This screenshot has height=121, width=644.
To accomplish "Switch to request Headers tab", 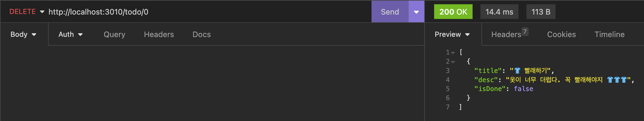I will [x=159, y=34].
